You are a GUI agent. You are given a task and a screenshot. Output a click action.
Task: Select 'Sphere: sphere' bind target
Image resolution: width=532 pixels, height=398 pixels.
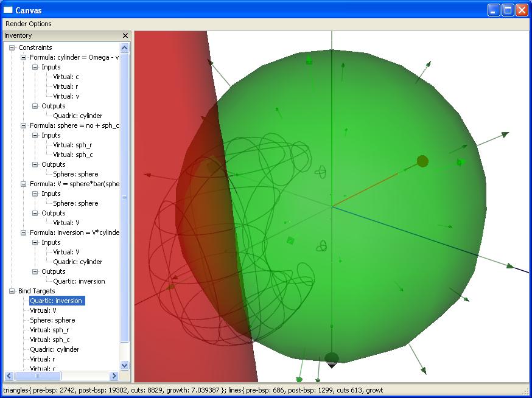click(x=52, y=320)
